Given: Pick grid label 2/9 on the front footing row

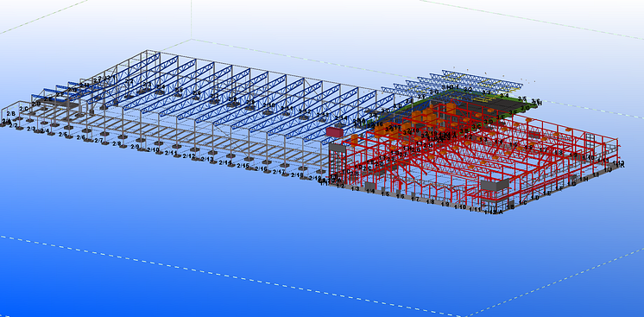Looking at the screenshot, I should pos(135,146).
